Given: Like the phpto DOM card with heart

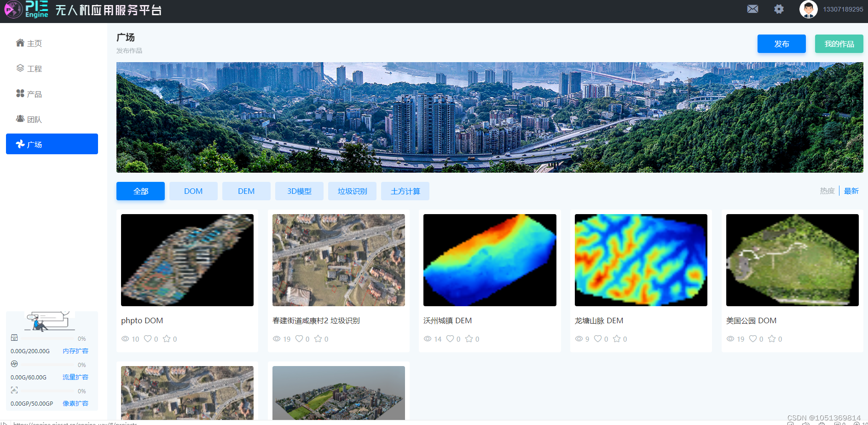Looking at the screenshot, I should point(148,338).
